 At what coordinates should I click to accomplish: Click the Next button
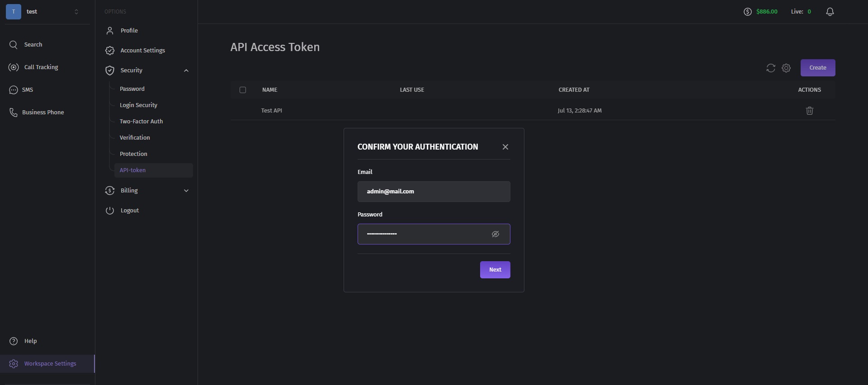coord(495,270)
